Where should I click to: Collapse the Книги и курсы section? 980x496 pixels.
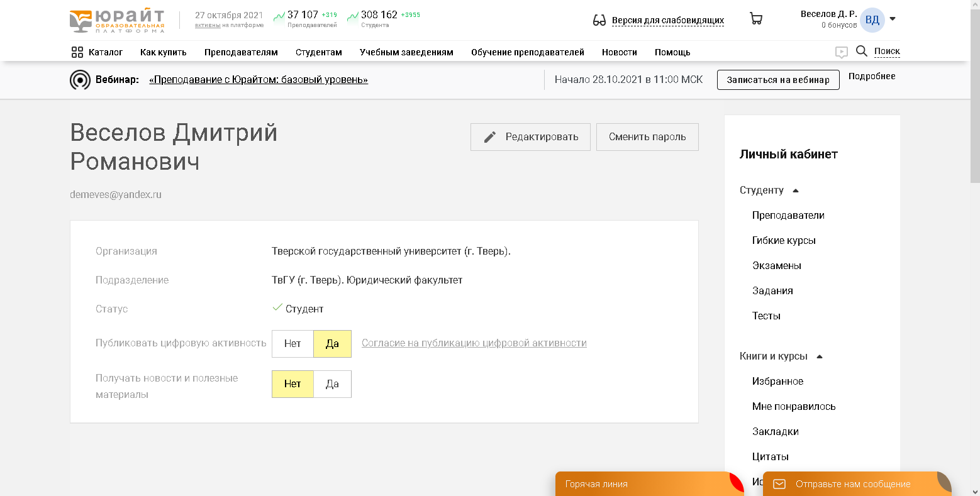point(820,356)
